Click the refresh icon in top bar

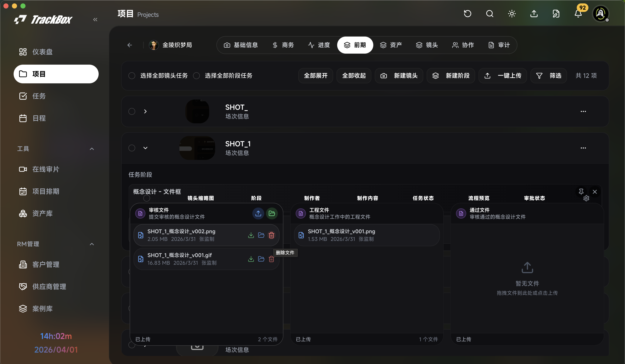[x=467, y=14]
